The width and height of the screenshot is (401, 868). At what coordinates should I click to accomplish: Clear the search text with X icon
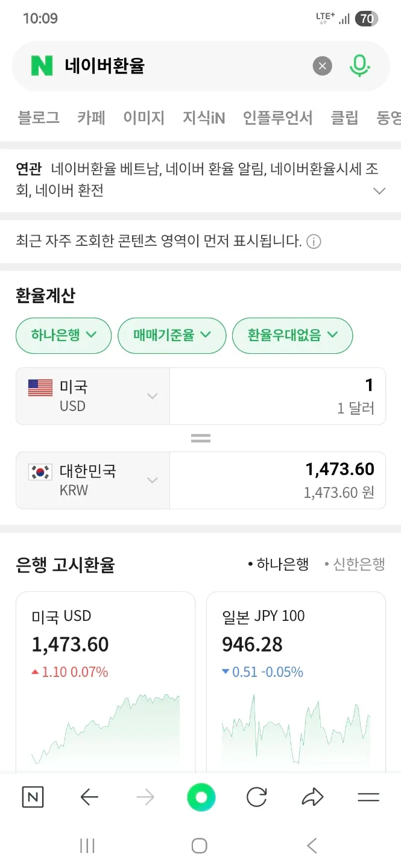point(323,66)
